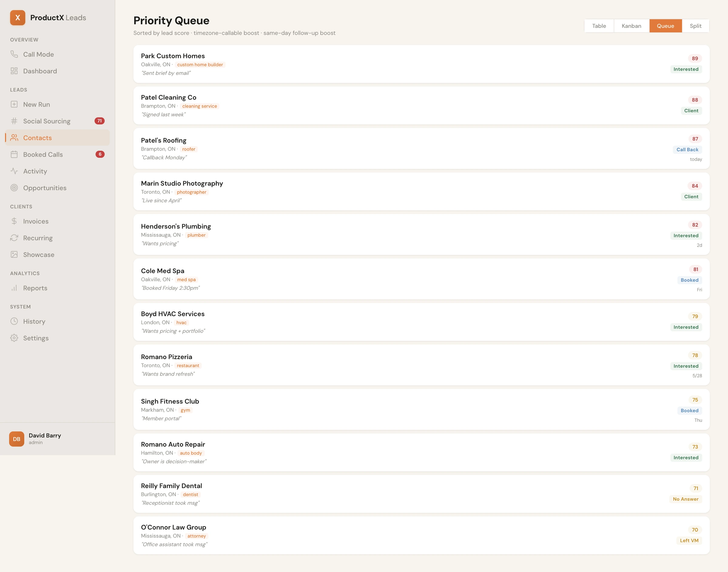Open Cole Med Spa lead
The height and width of the screenshot is (572, 728).
click(x=421, y=279)
